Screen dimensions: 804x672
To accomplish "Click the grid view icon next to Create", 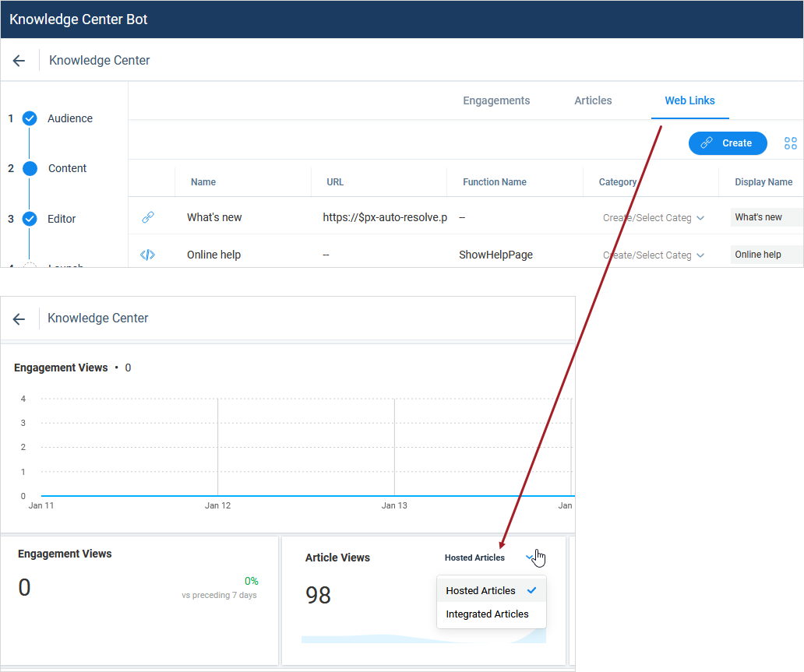I will click(790, 143).
